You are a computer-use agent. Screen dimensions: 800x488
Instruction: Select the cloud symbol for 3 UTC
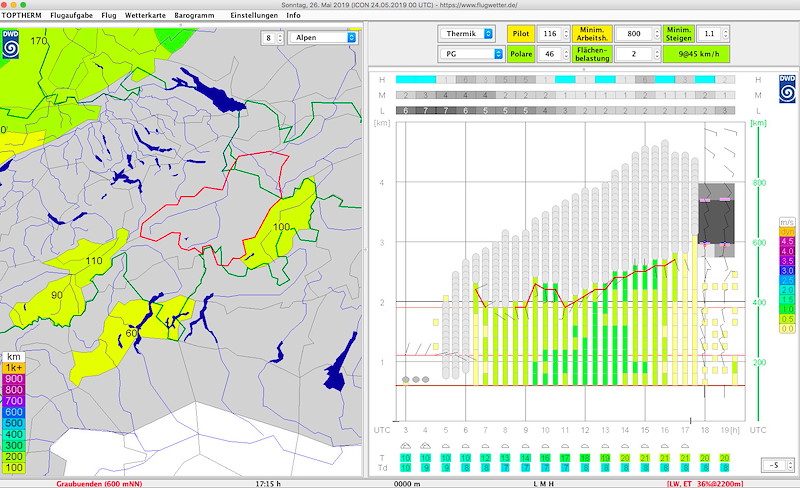(x=406, y=446)
